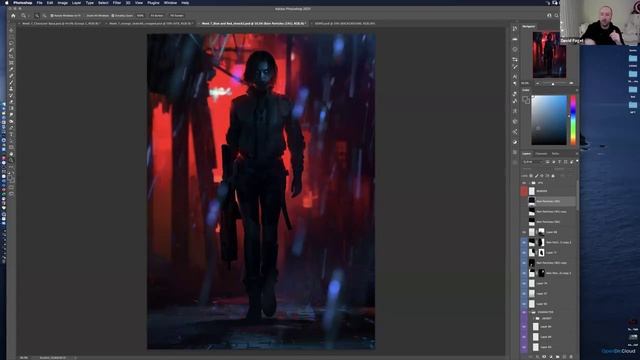The width and height of the screenshot is (640, 360).
Task: Click the create new layer icon
Action: click(x=564, y=357)
